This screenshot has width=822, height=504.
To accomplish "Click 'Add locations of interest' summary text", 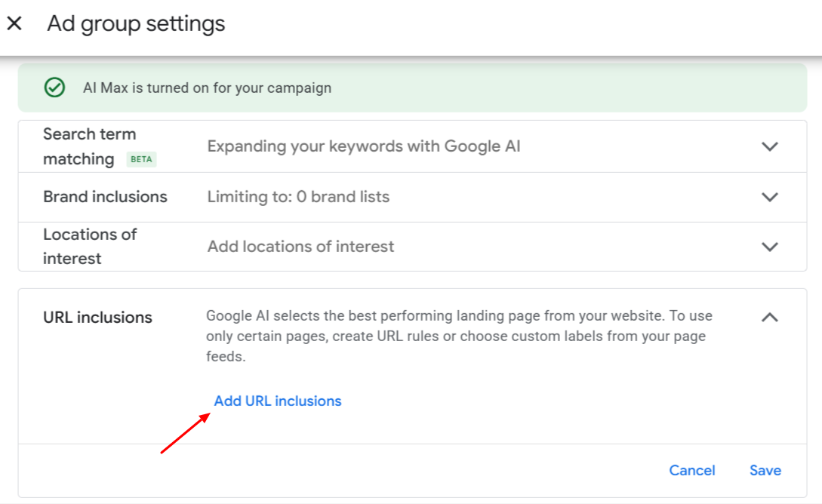I will (300, 247).
